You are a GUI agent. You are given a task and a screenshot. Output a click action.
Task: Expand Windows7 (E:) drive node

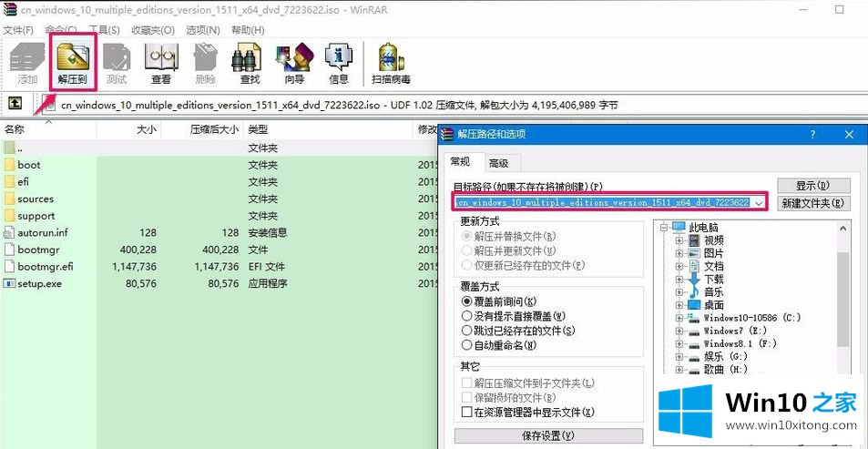tap(679, 331)
